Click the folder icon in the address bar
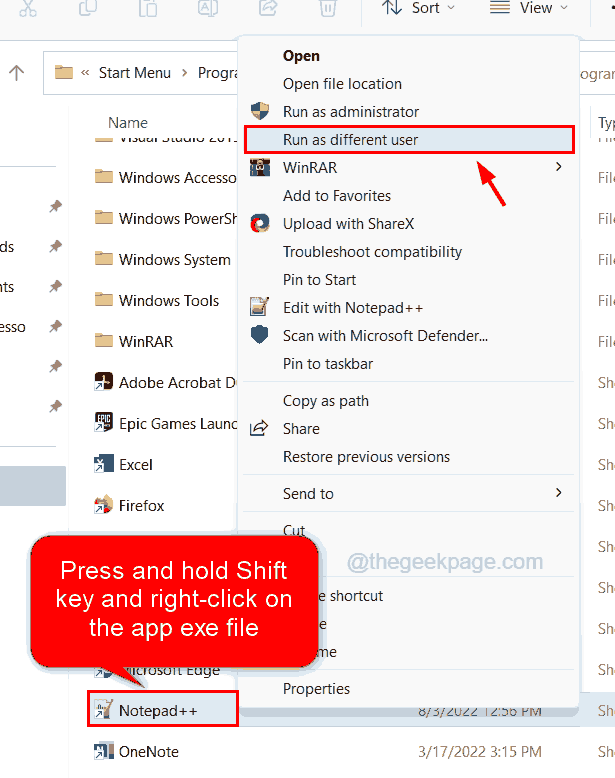Screen dimensions: 615x778 click(64, 72)
